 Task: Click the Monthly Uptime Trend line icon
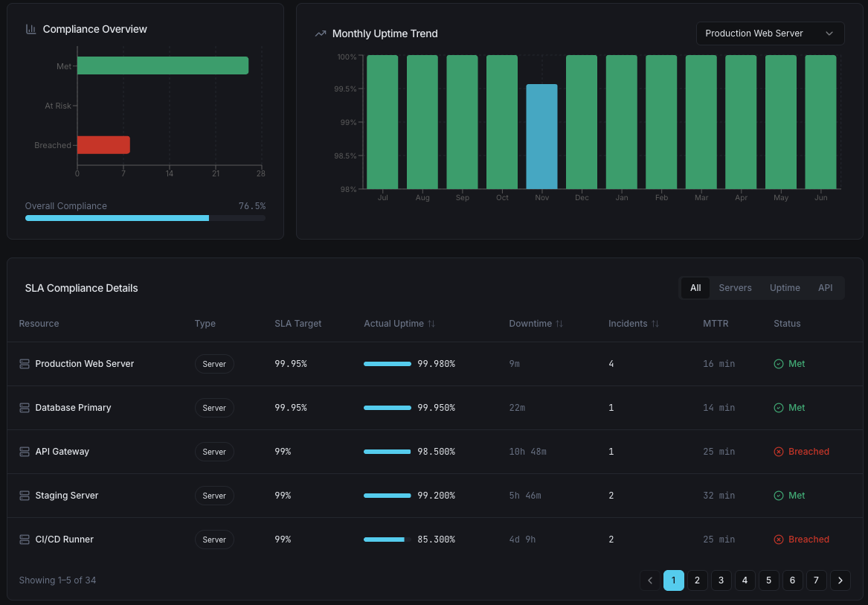321,33
